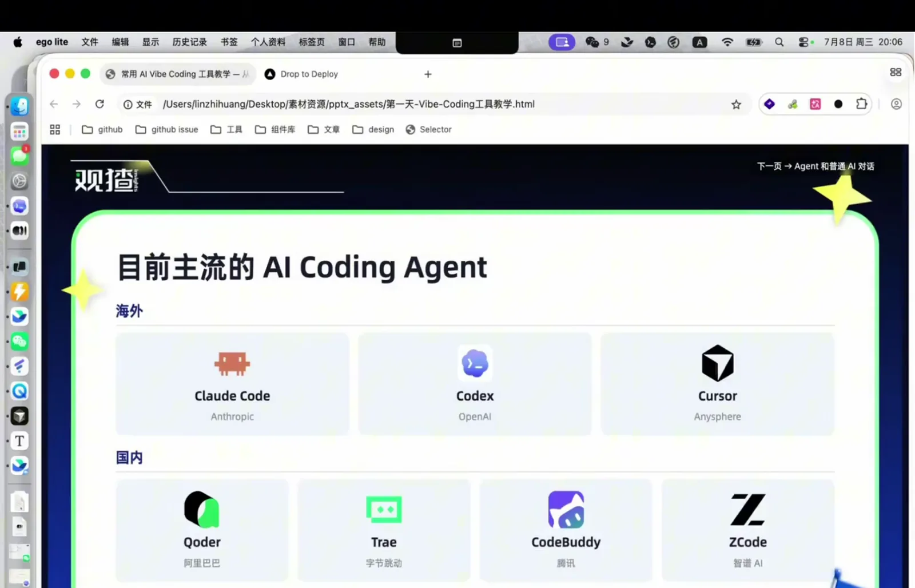Select the Claude Code card
Image resolution: width=915 pixels, height=588 pixels.
[x=232, y=384]
